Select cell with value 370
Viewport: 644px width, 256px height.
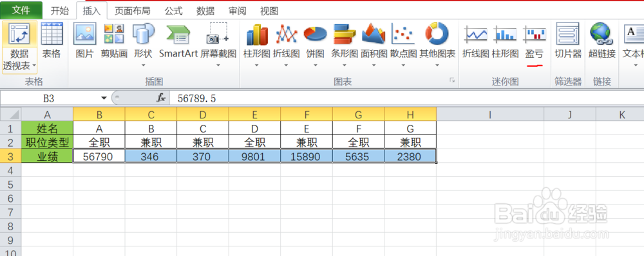point(203,156)
